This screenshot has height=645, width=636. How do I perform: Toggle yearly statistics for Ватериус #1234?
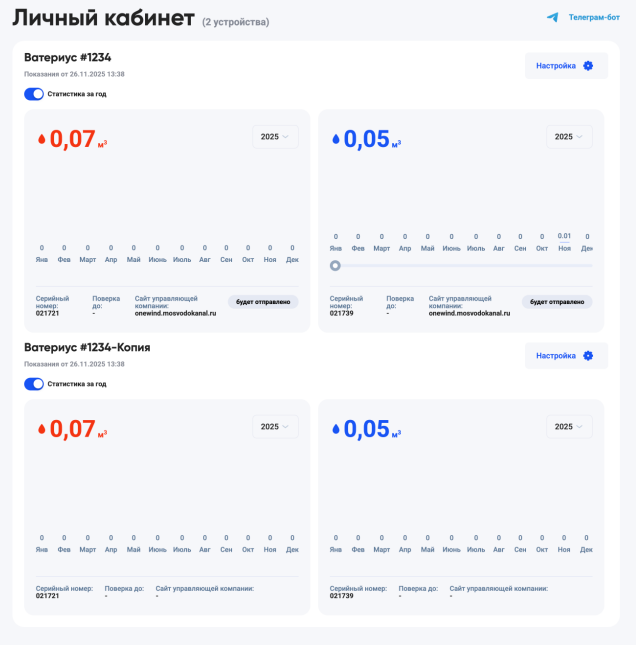pyautogui.click(x=35, y=94)
